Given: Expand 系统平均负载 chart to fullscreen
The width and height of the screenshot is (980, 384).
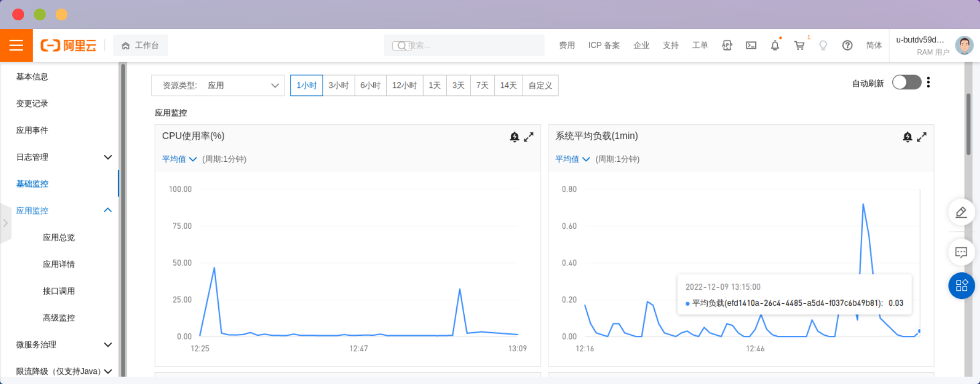Looking at the screenshot, I should pyautogui.click(x=922, y=137).
